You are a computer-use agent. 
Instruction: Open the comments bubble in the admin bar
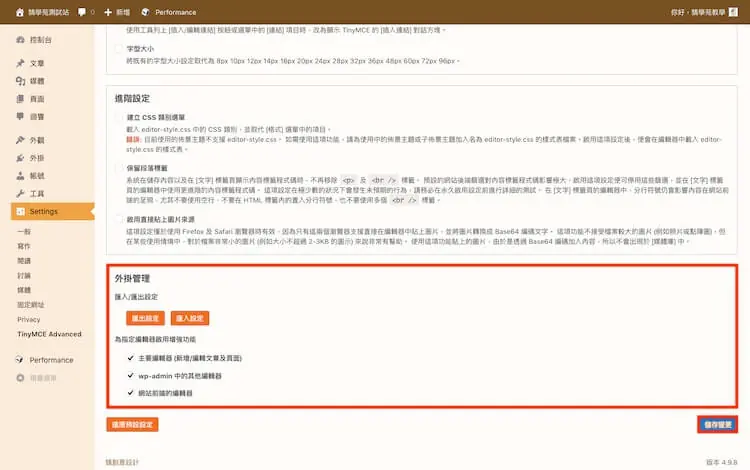82,12
